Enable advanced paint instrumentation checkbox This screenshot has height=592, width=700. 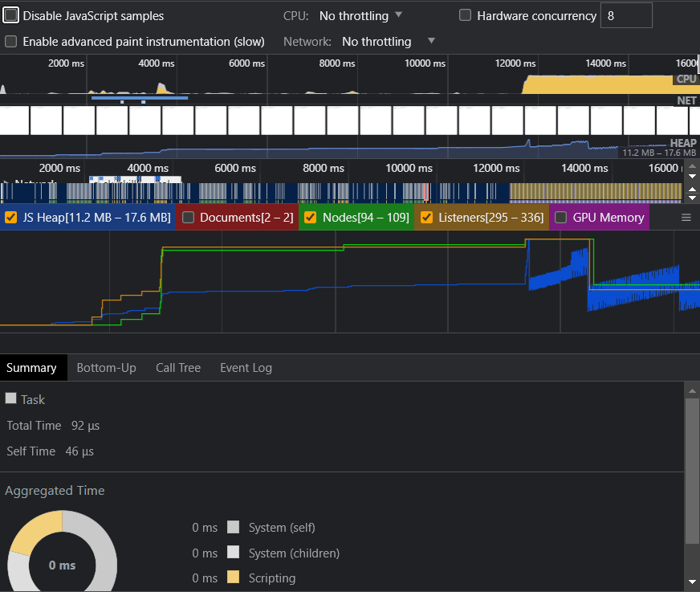click(x=10, y=42)
